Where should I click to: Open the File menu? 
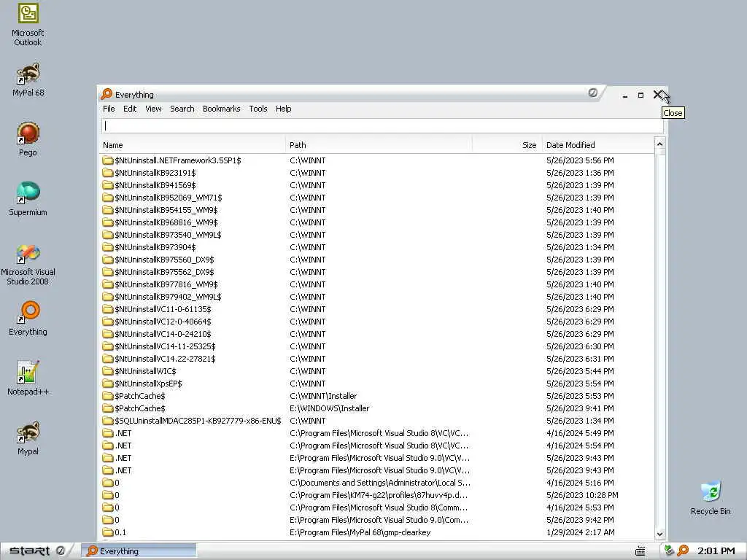(x=109, y=109)
